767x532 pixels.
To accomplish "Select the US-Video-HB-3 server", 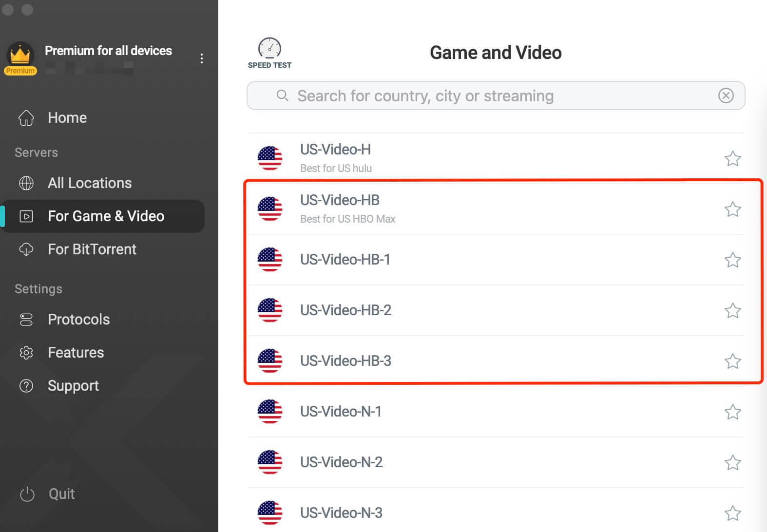I will [496, 361].
